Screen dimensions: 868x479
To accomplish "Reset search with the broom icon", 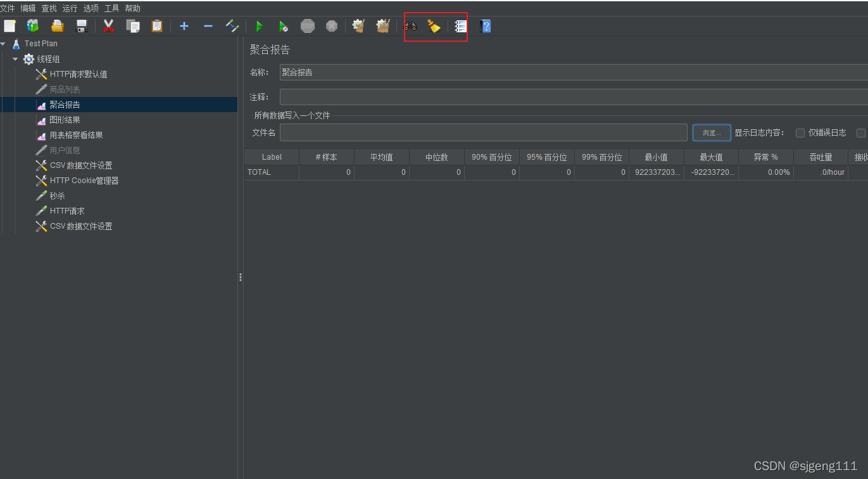I will coord(434,26).
